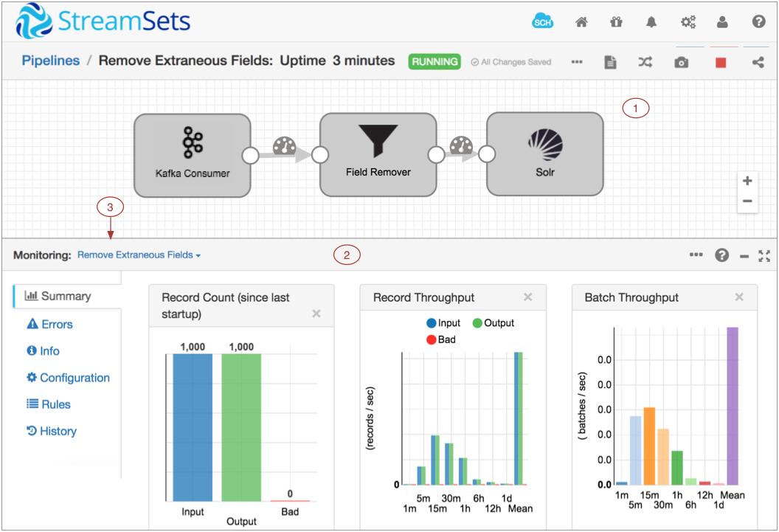Viewport: 779px width, 532px height.
Task: Go to the Pipelines breadcrumb link
Action: pos(50,61)
